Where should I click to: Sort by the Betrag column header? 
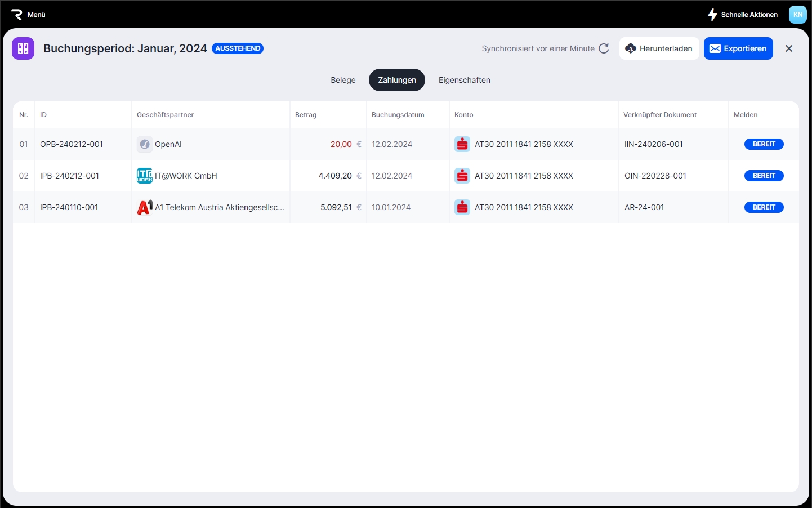(306, 115)
